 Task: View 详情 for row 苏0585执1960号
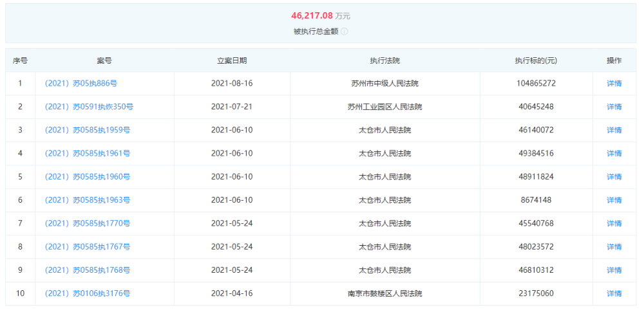pyautogui.click(x=614, y=177)
